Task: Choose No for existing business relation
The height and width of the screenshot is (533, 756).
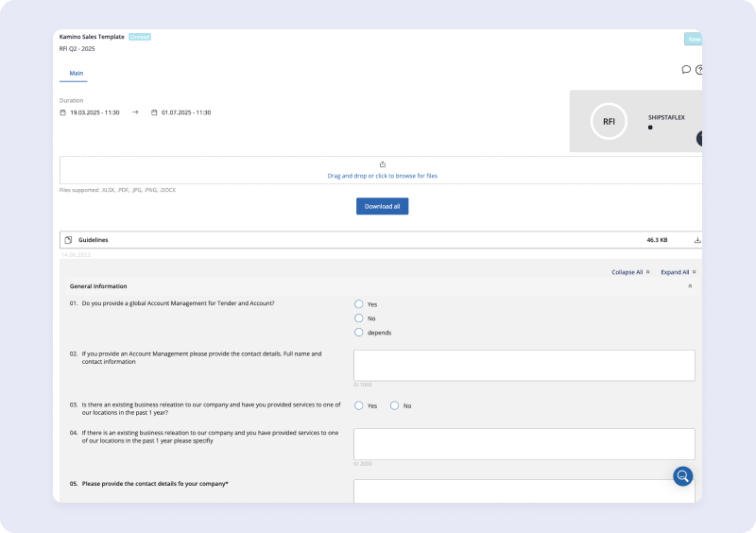Action: pyautogui.click(x=395, y=405)
